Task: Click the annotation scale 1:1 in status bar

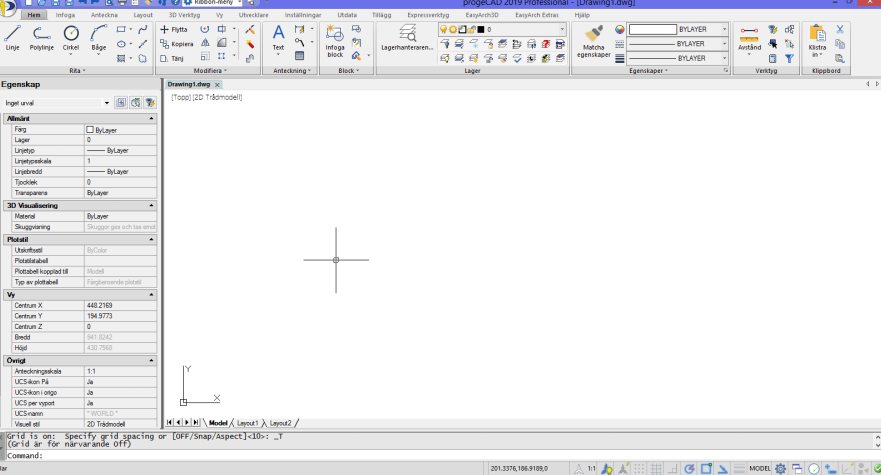Action: pos(592,468)
